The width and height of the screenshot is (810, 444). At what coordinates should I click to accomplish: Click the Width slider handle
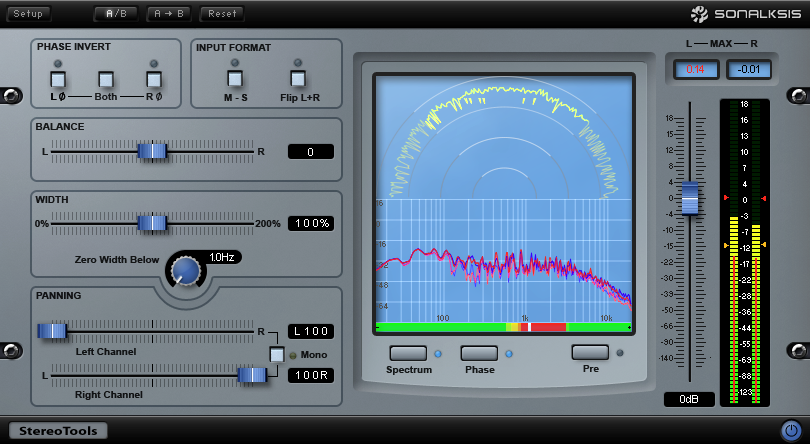tap(152, 223)
